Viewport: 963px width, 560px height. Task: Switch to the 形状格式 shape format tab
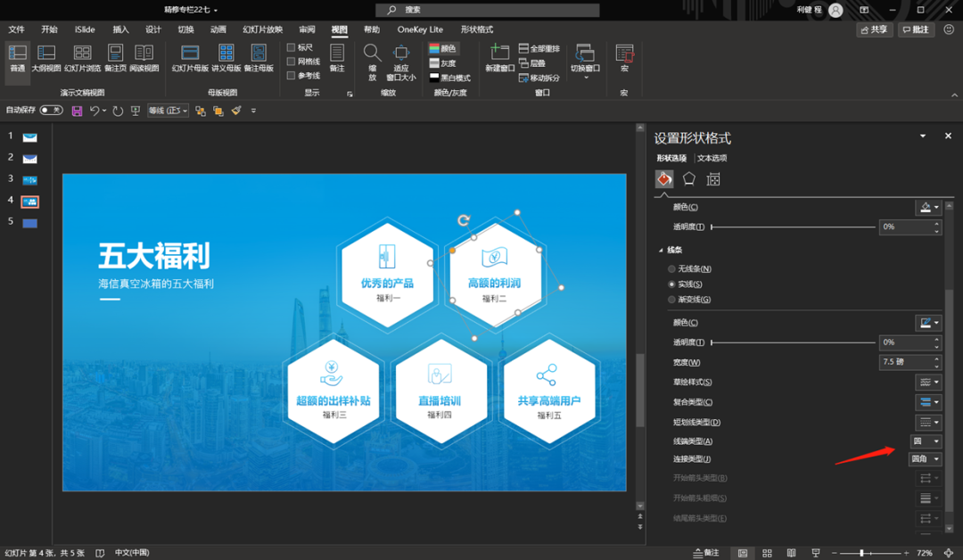(x=476, y=29)
